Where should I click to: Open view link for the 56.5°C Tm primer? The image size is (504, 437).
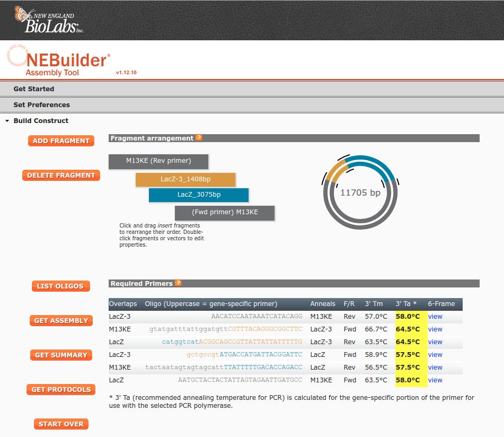click(x=435, y=367)
